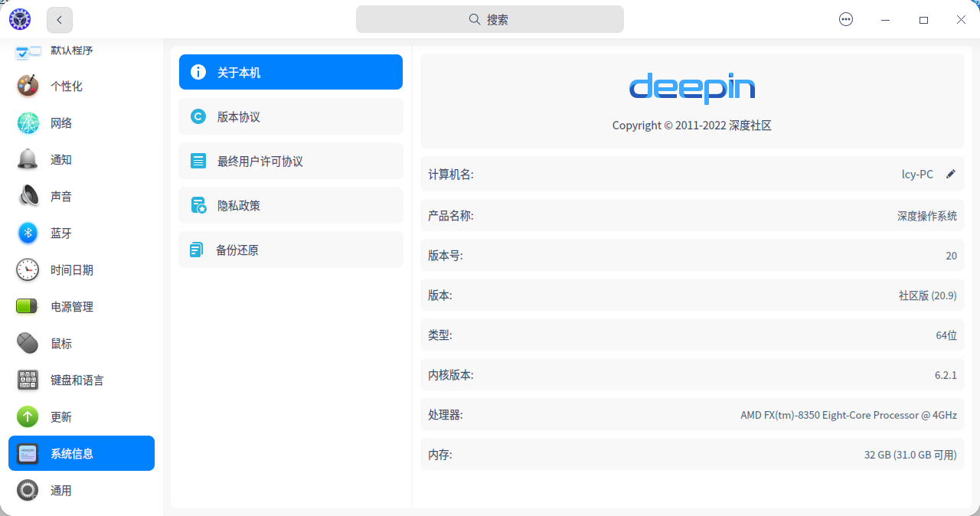
Task: Open 键盘和语言 label in sidebar
Action: [x=77, y=380]
